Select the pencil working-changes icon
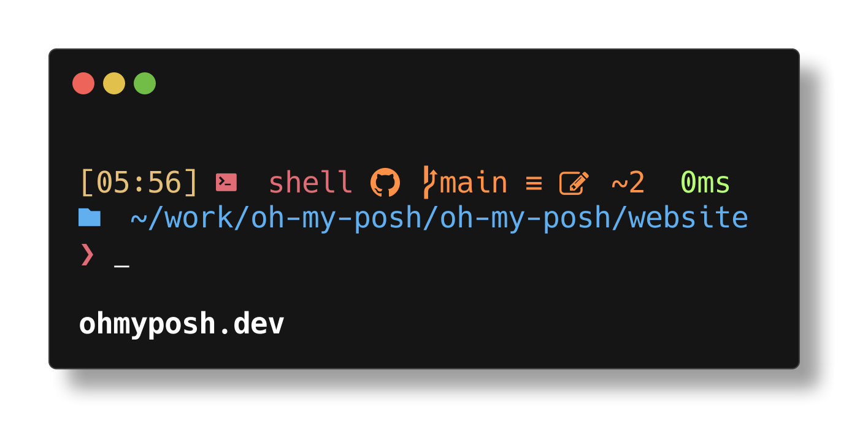 pyautogui.click(x=574, y=182)
